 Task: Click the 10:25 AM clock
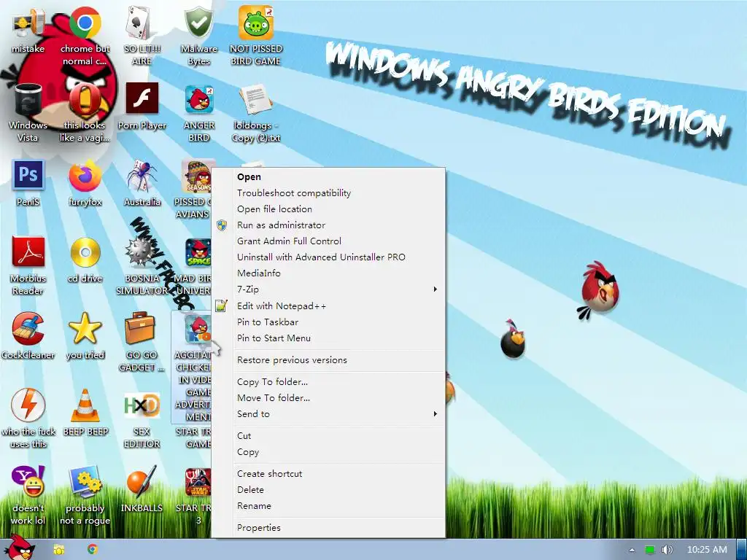tap(707, 550)
